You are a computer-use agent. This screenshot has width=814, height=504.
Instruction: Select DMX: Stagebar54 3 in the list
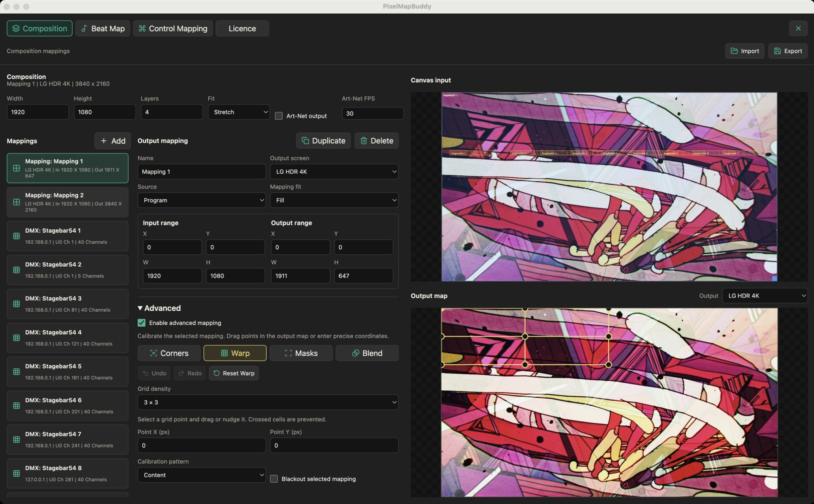click(x=68, y=304)
